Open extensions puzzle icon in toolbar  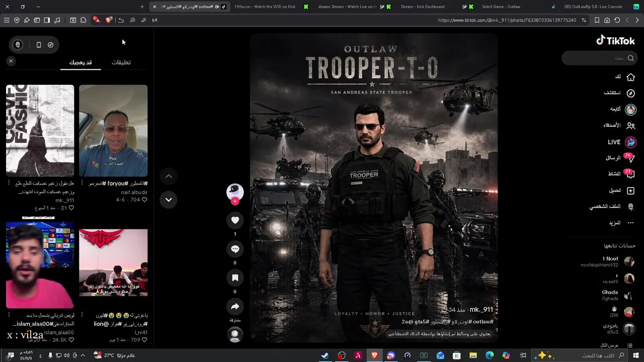tap(84, 20)
